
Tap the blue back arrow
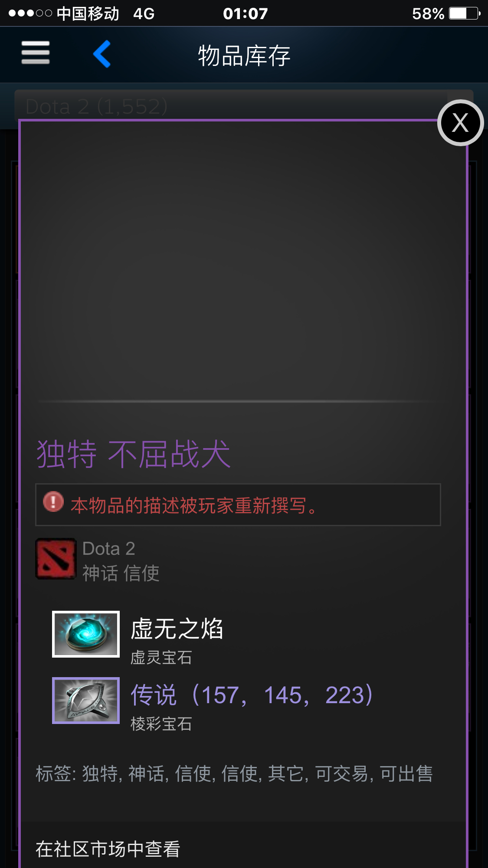(102, 54)
